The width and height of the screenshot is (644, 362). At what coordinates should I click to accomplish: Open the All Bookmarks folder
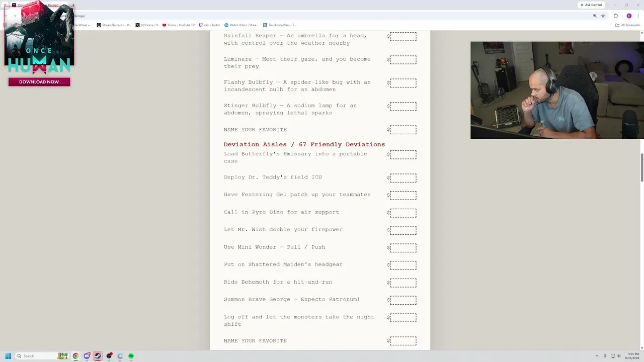(x=627, y=25)
